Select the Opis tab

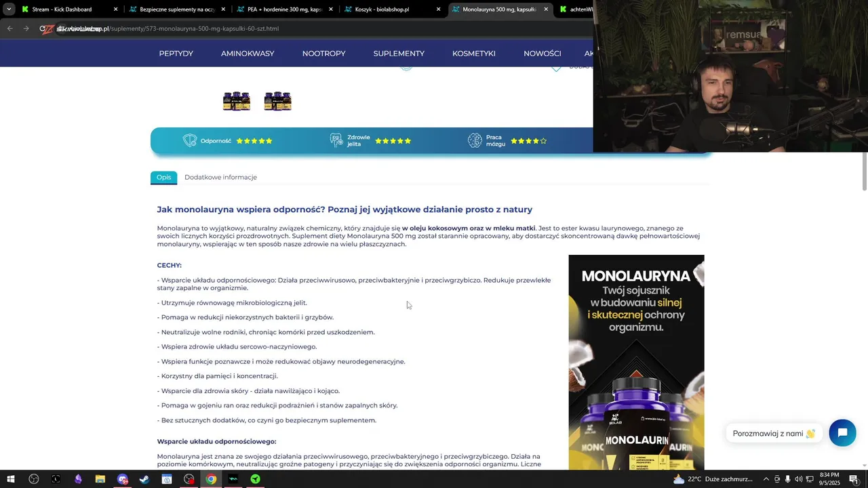tap(163, 177)
